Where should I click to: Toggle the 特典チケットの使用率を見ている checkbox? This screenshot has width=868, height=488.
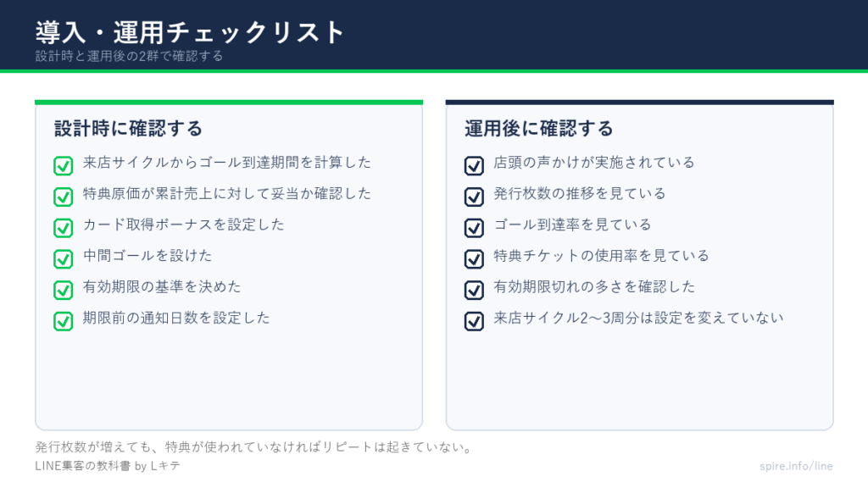(x=474, y=258)
